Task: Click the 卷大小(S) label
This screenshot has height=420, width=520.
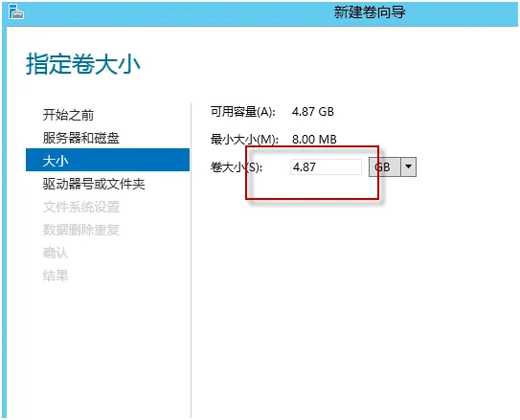Action: pos(237,167)
